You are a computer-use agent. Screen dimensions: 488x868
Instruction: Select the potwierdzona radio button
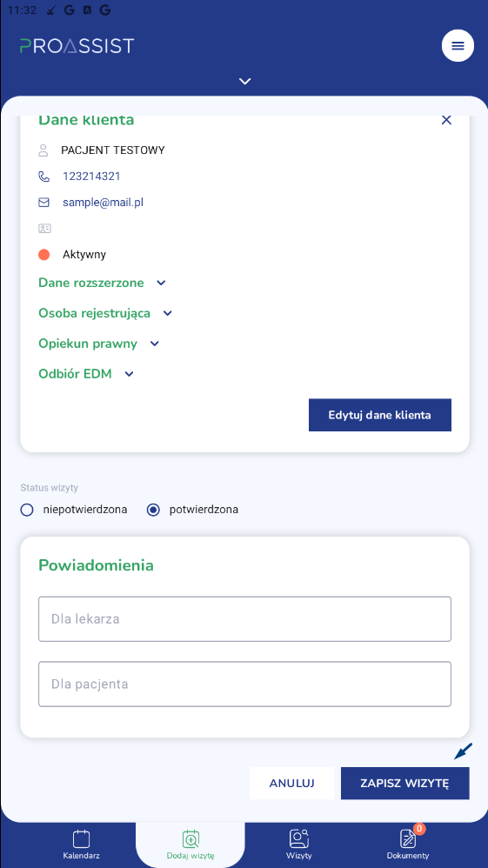[153, 510]
